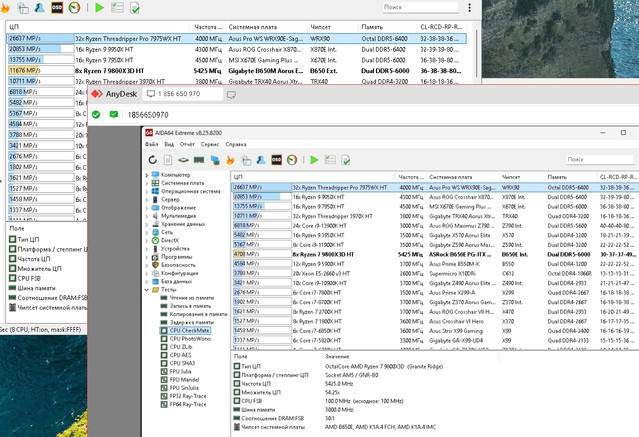Open the Файл menu in AIDA64

pyautogui.click(x=152, y=144)
